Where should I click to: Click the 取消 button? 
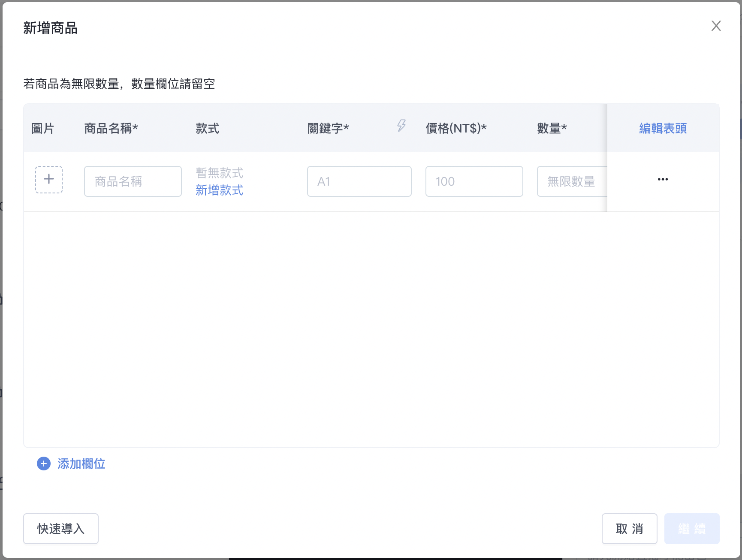click(x=630, y=529)
